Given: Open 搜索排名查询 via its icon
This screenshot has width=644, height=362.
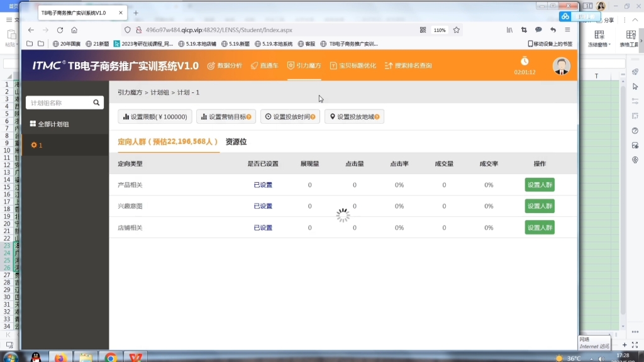Looking at the screenshot, I should click(388, 65).
